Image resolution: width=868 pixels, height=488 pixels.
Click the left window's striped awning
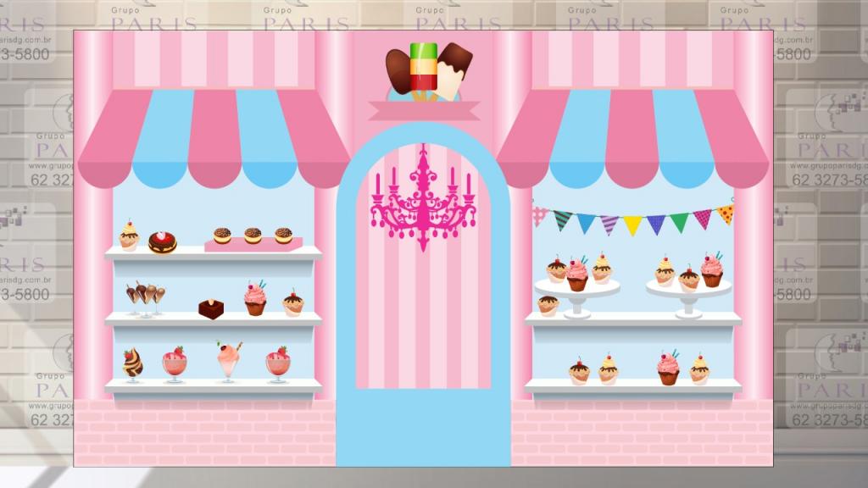point(213,136)
